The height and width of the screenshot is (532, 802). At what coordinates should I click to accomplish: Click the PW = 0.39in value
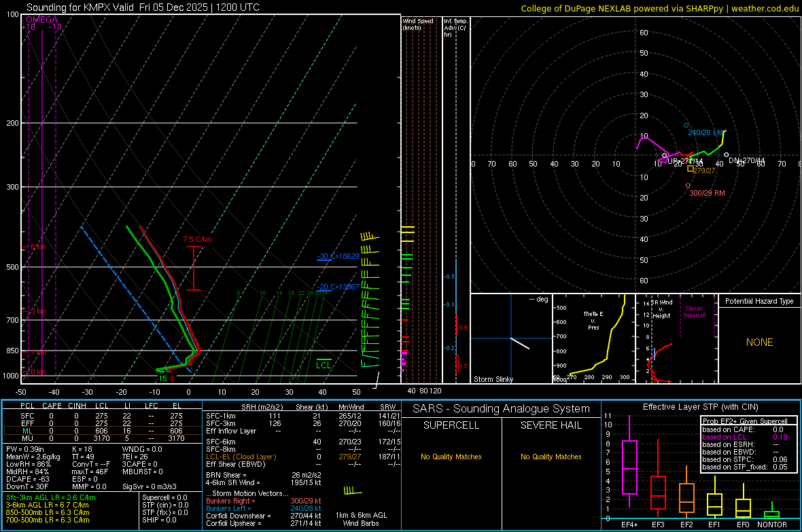[24, 449]
